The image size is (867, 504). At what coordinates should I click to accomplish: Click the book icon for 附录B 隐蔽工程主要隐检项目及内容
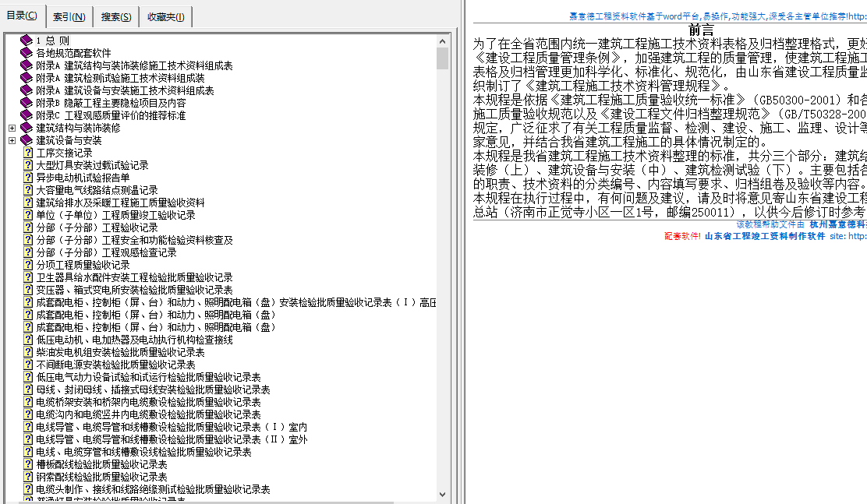coord(27,103)
